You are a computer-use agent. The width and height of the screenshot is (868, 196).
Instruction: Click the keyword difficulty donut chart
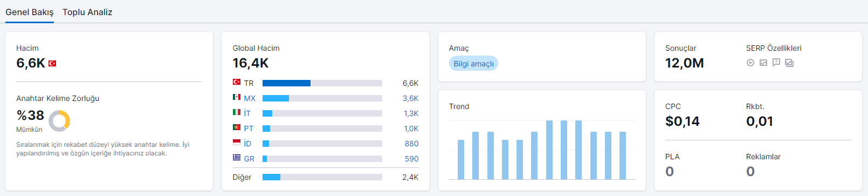pyautogui.click(x=59, y=121)
